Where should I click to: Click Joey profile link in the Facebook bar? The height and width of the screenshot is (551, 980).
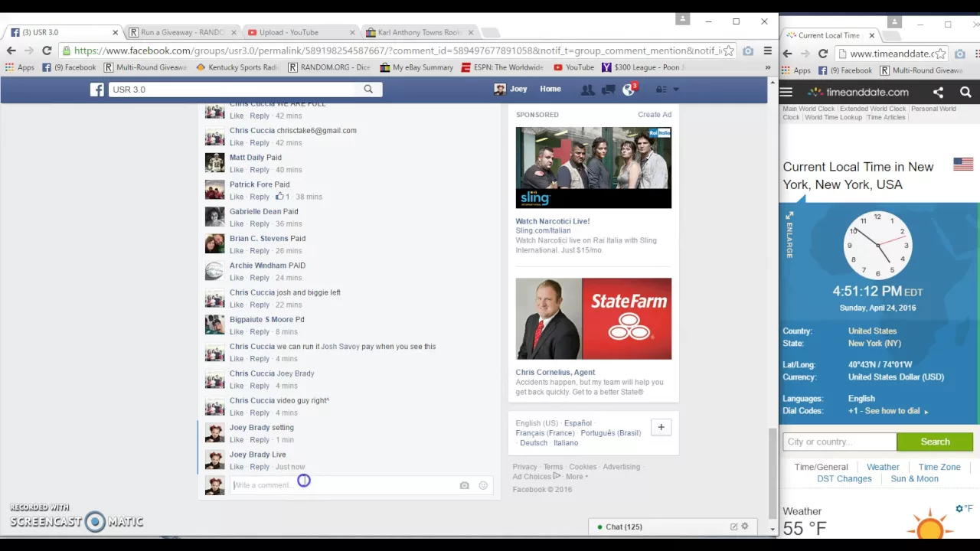pyautogui.click(x=511, y=89)
